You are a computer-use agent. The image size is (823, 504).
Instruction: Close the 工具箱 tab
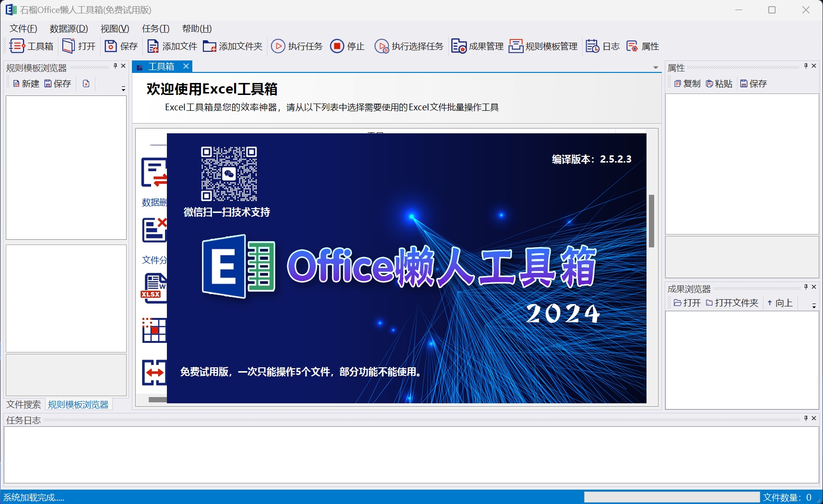point(186,66)
